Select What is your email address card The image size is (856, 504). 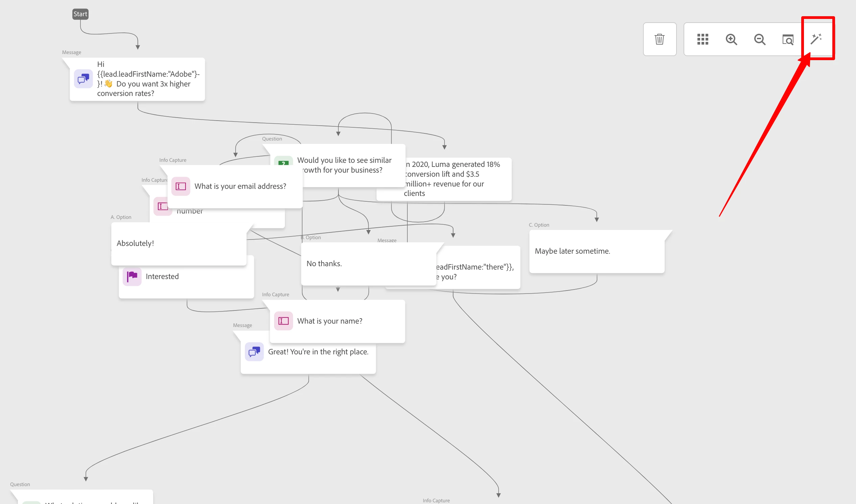(240, 186)
